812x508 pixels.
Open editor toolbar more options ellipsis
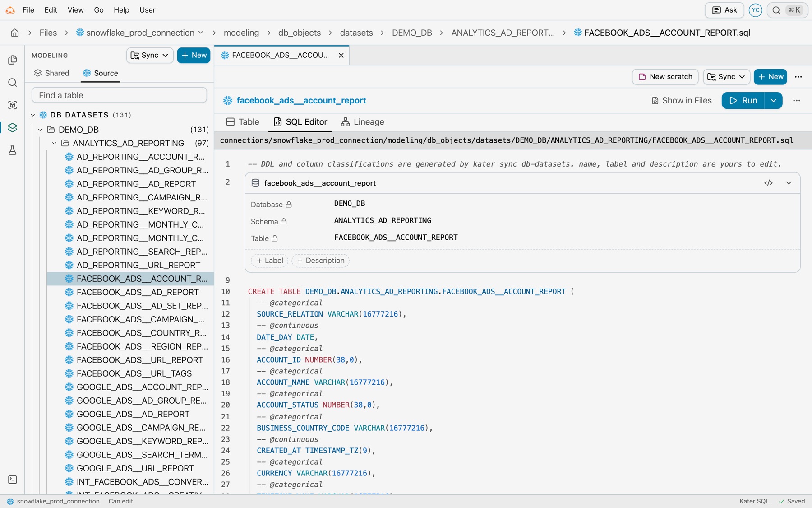798,77
